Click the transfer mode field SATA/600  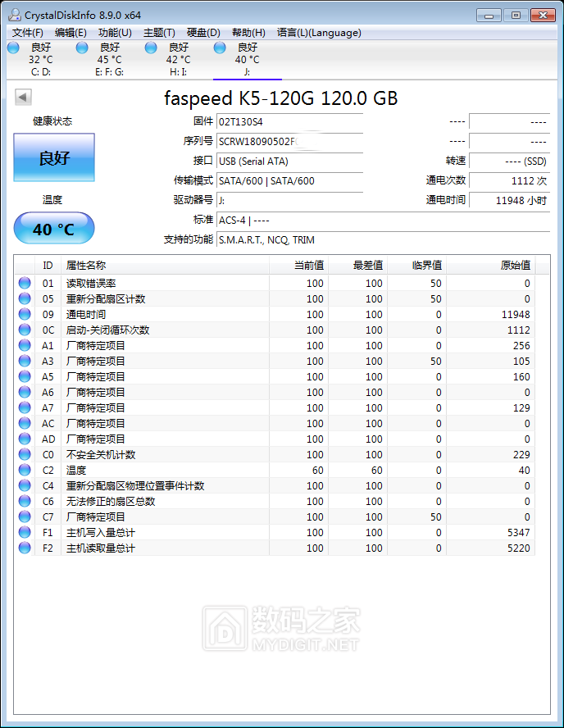pos(289,180)
